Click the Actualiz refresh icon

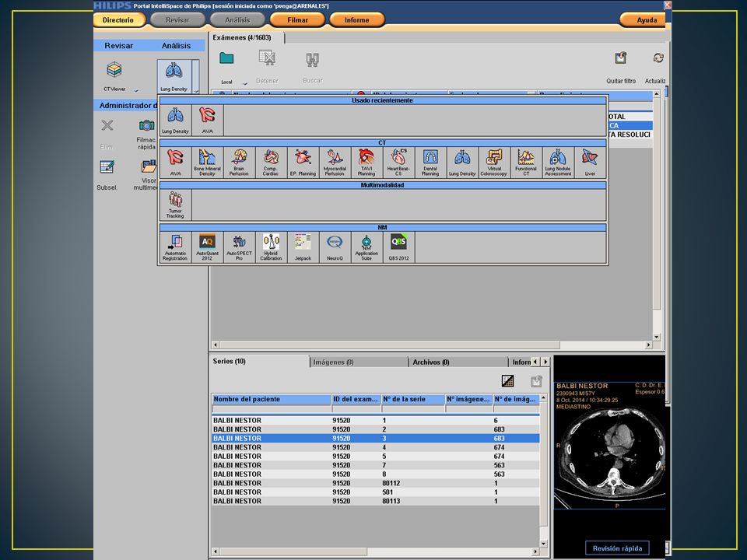[x=658, y=58]
